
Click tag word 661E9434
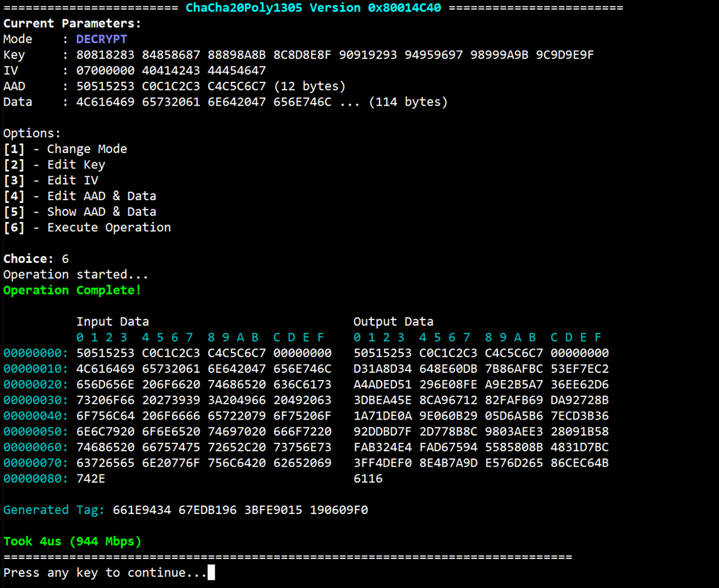(142, 510)
